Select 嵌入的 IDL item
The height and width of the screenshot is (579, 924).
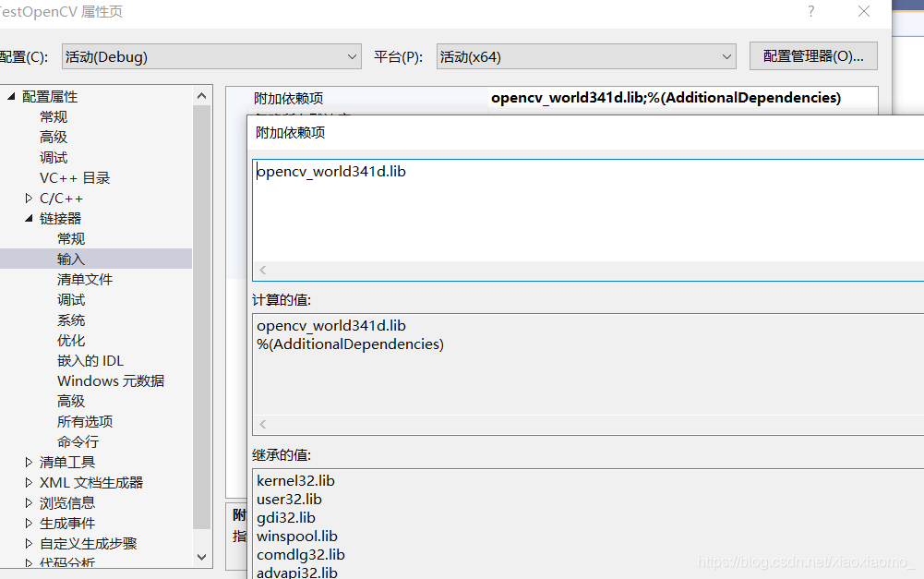[x=90, y=361]
